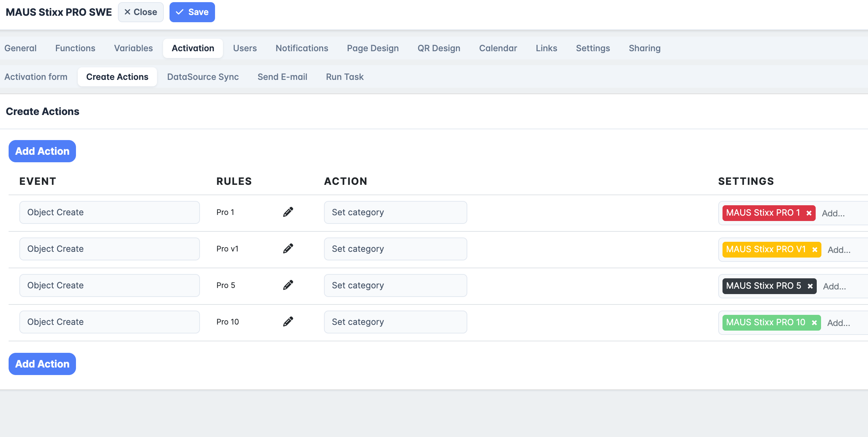Open Set category dropdown for Pro v1
This screenshot has width=868, height=437.
coord(395,249)
